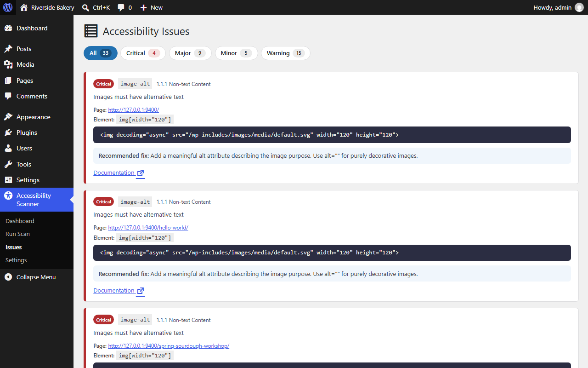Click the Accessibility Scanner universal access icon
The image size is (588, 368).
pos(8,195)
